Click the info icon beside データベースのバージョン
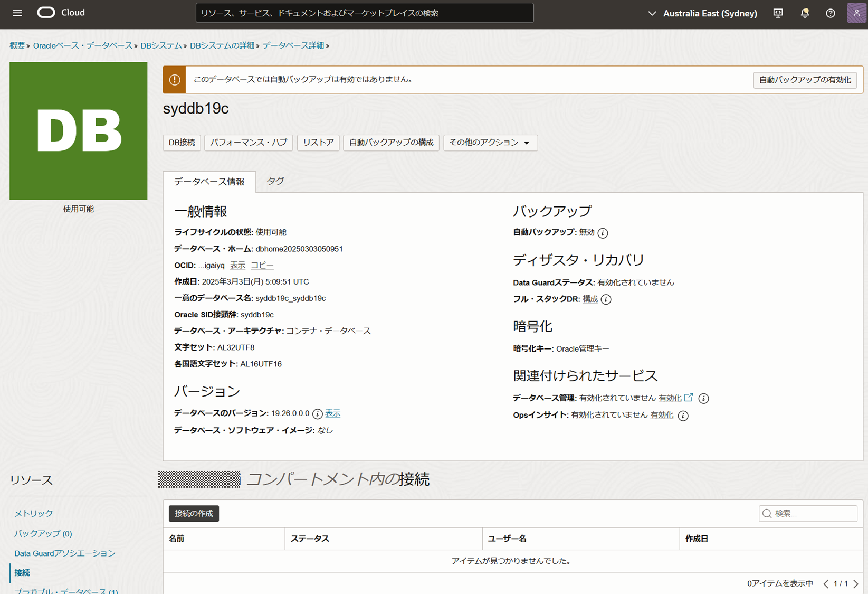 pyautogui.click(x=317, y=414)
